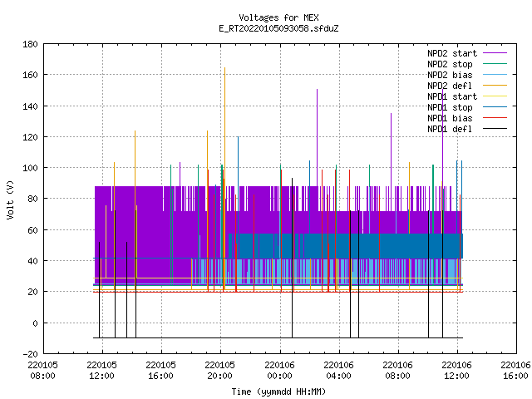Click the 'Time (yymmdd HH:MM)' x-axis label
532x399 pixels.
[278, 392]
